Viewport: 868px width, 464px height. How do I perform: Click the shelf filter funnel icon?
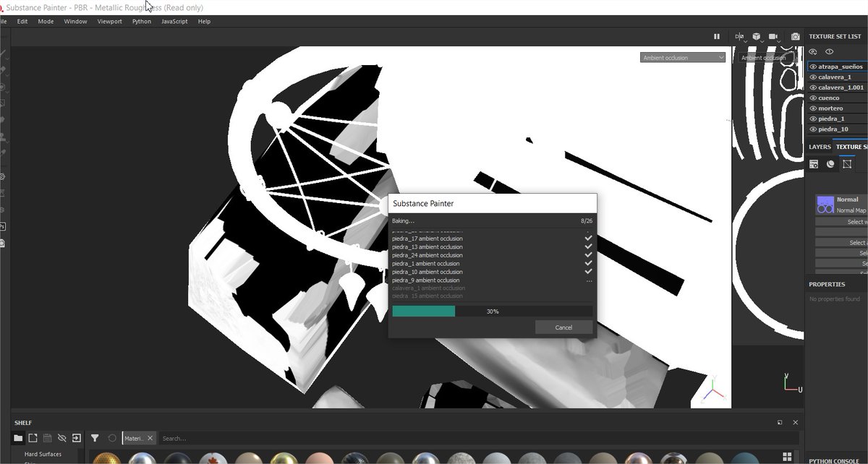coord(95,438)
